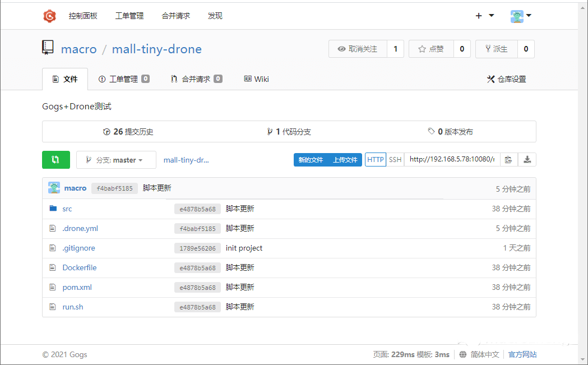Switch to repository 合并请求 tab

(197, 79)
